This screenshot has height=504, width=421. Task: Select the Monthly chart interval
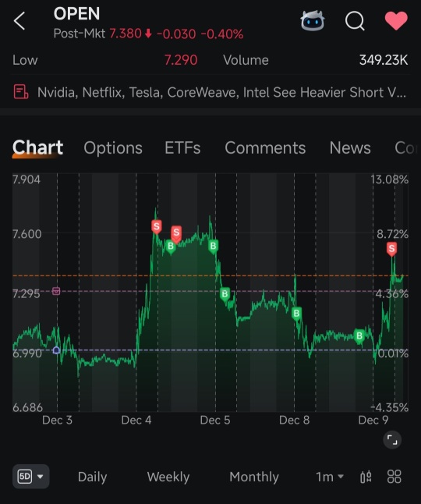tap(254, 477)
